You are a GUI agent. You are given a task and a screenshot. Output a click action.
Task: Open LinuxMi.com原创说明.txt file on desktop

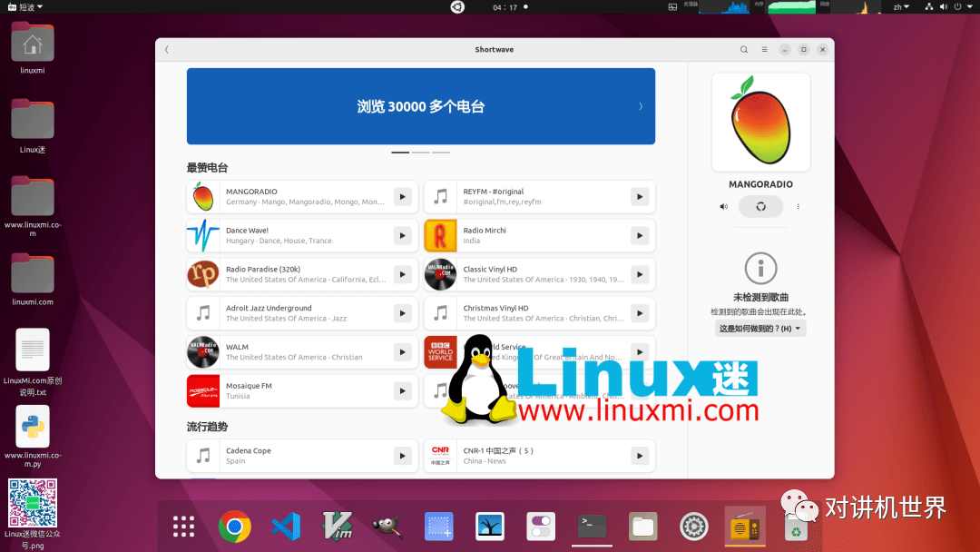(x=33, y=362)
